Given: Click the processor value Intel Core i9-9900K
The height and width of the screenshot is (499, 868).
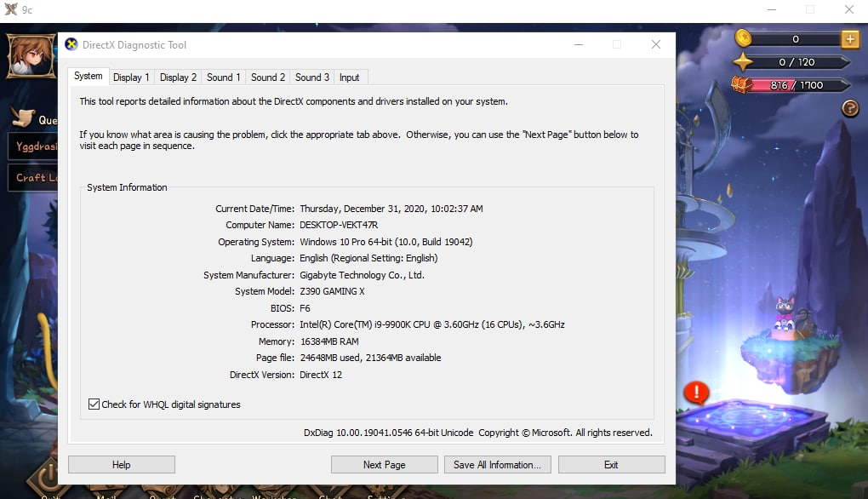Looking at the screenshot, I should pos(432,324).
